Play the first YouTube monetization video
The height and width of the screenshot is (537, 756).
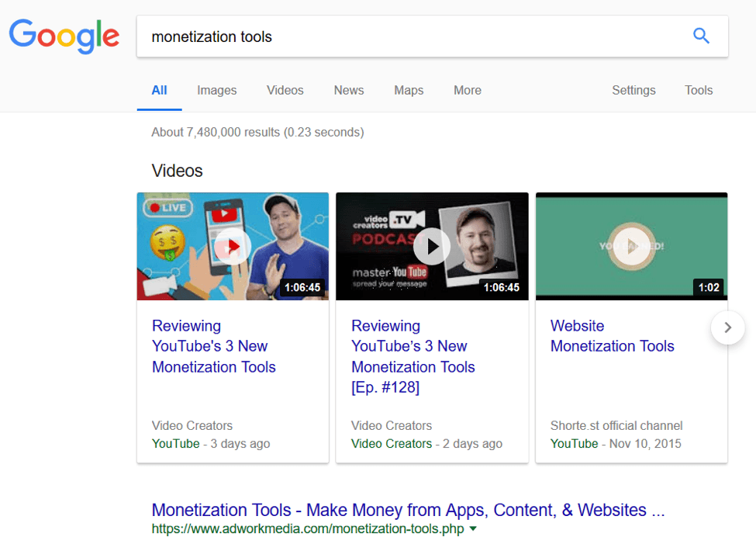(x=233, y=246)
